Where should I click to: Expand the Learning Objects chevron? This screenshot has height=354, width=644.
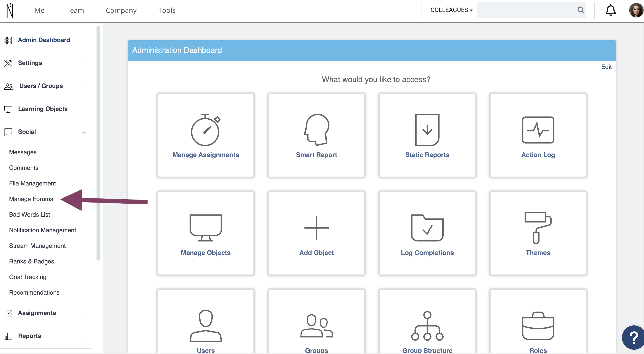(x=84, y=110)
